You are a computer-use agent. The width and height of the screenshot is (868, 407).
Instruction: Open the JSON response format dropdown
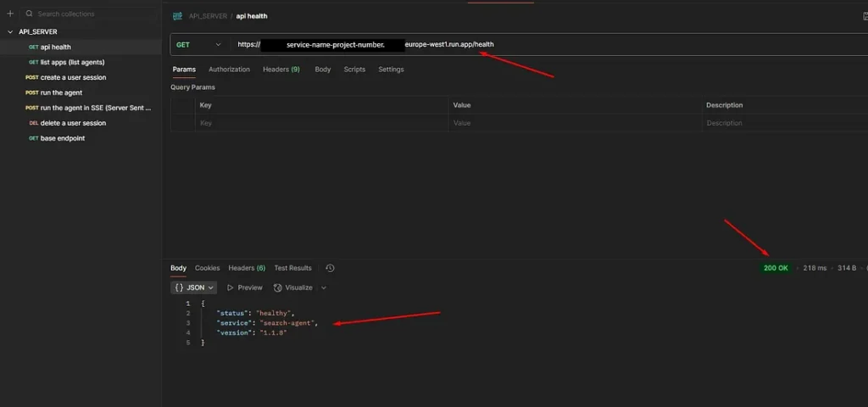(195, 288)
